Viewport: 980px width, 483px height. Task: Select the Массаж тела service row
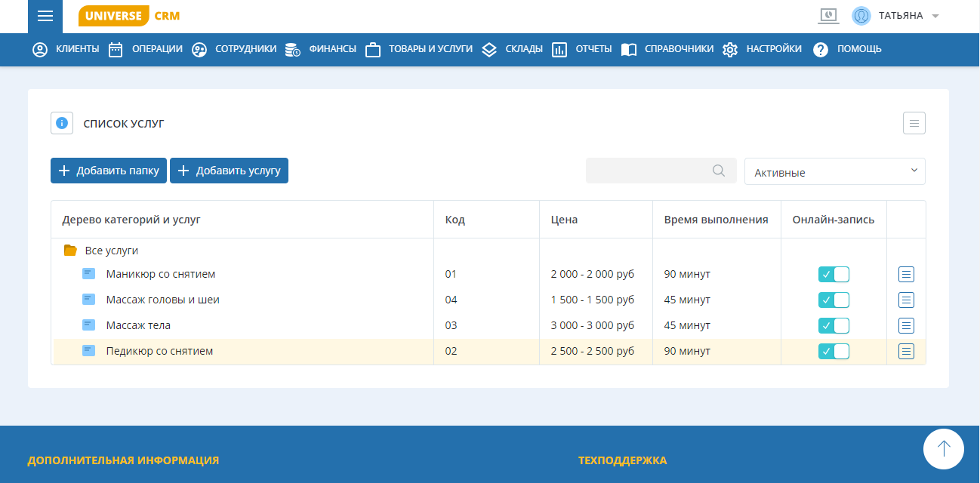click(x=138, y=325)
